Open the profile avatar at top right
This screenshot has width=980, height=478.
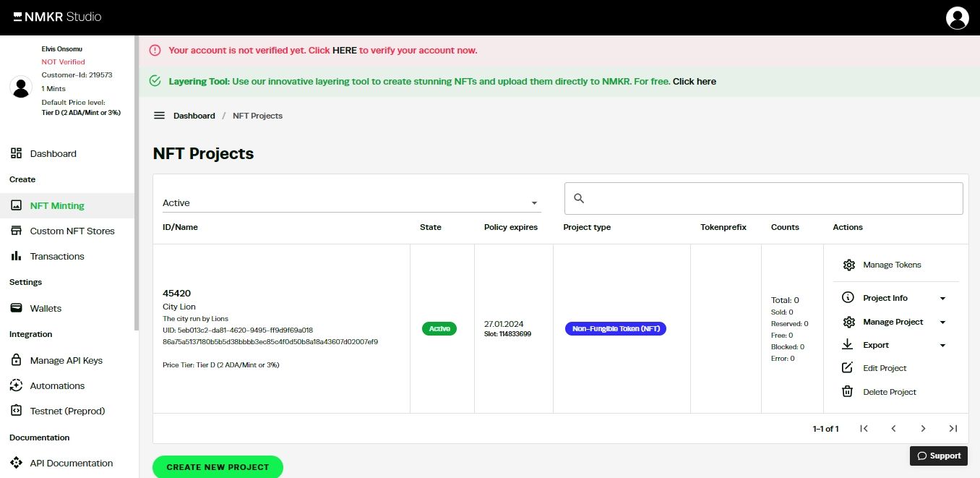[957, 17]
